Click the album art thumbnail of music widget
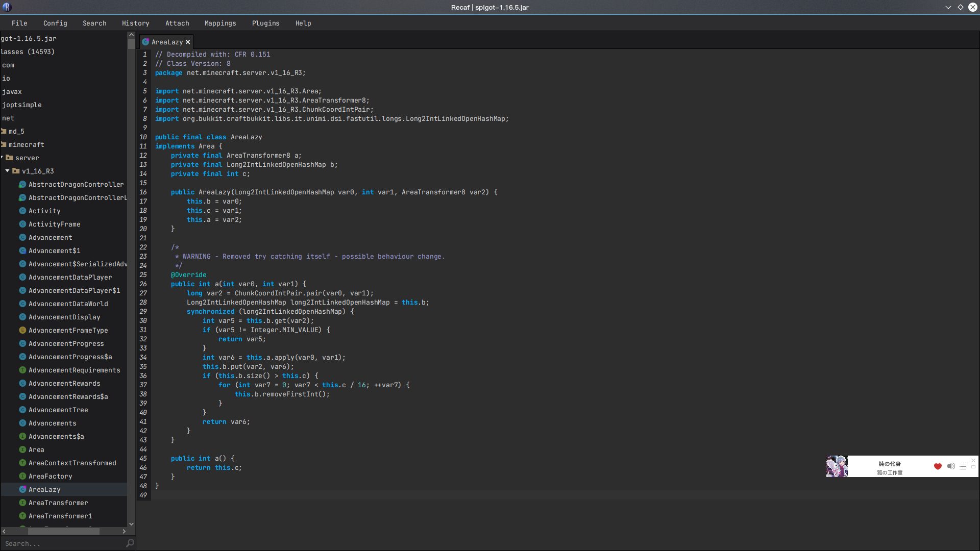This screenshot has width=980, height=551. (837, 466)
